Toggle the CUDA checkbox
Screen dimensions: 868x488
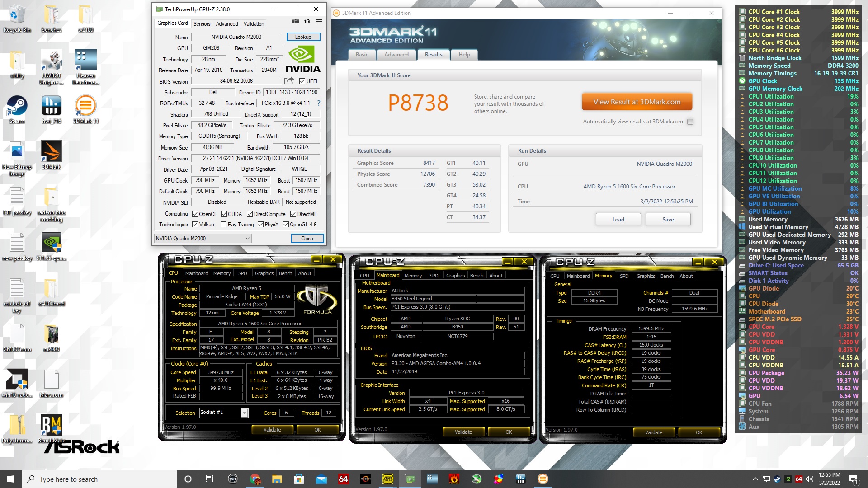(x=224, y=214)
